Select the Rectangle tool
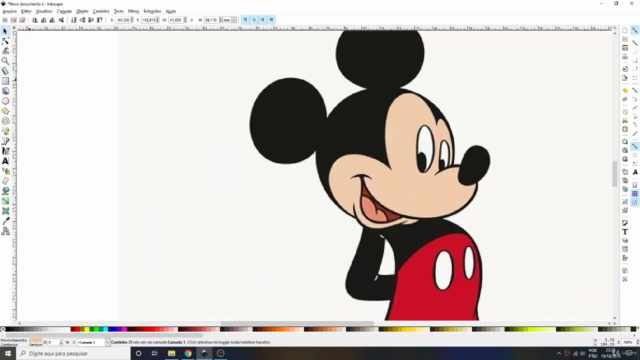Screen dimensions: 640x360 click(5, 81)
